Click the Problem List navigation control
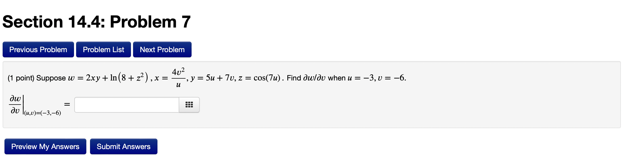The image size is (644, 163). click(103, 49)
